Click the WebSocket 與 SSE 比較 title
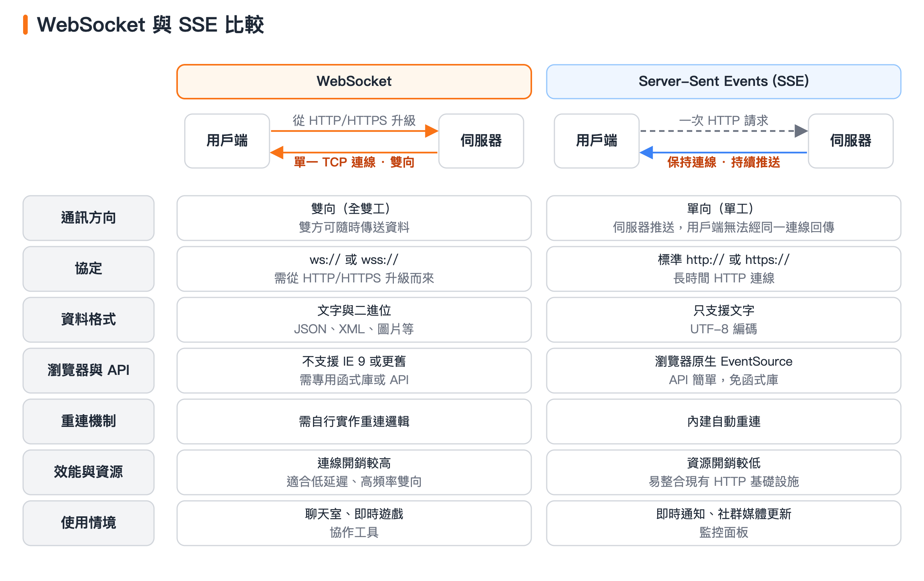This screenshot has height=581, width=924. click(x=150, y=25)
